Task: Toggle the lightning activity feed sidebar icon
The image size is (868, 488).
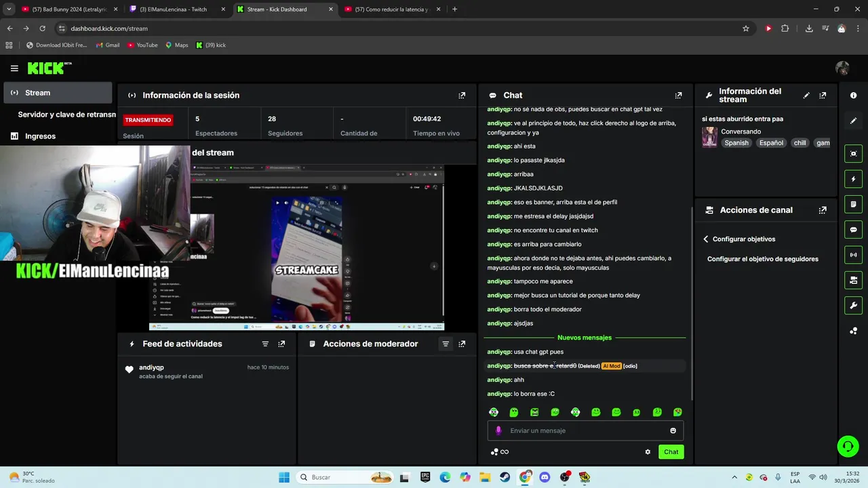Action: [854, 179]
